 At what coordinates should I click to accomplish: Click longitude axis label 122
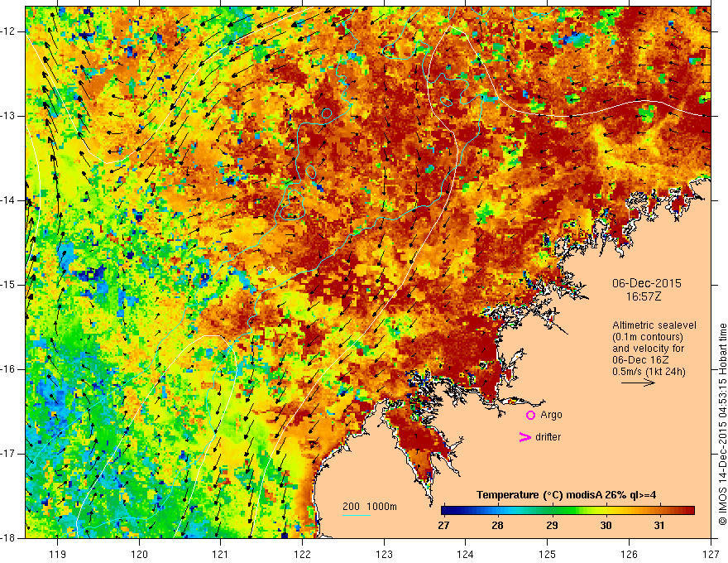(x=302, y=554)
